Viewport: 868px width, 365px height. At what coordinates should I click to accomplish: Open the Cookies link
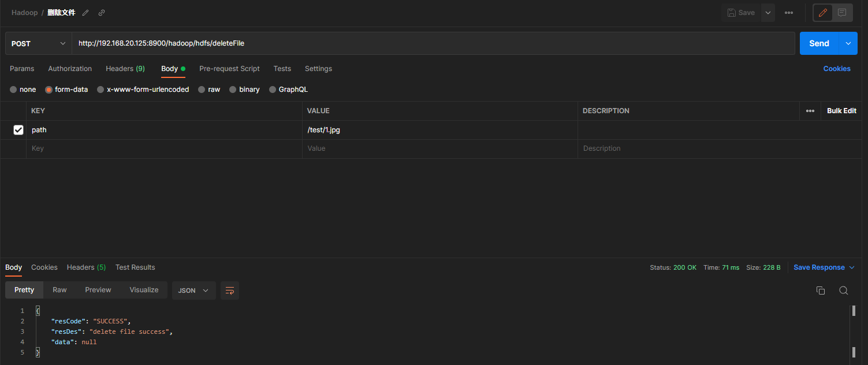click(x=837, y=69)
